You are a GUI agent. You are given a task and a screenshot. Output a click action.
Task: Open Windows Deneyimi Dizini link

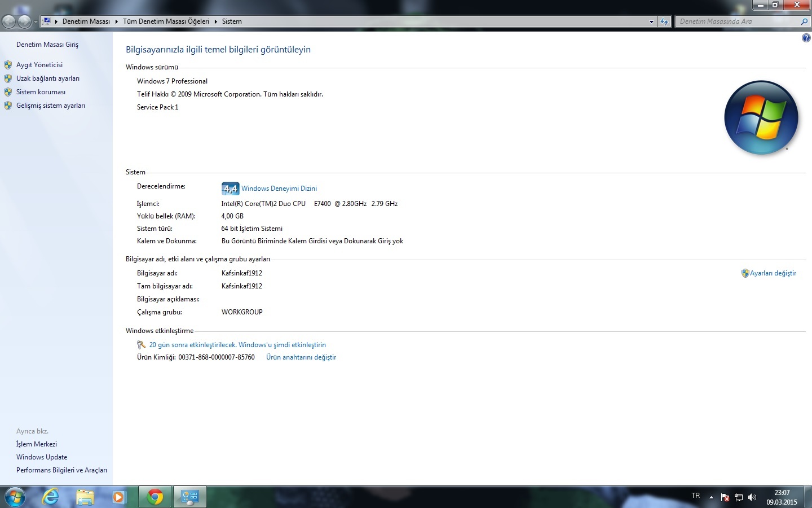279,189
